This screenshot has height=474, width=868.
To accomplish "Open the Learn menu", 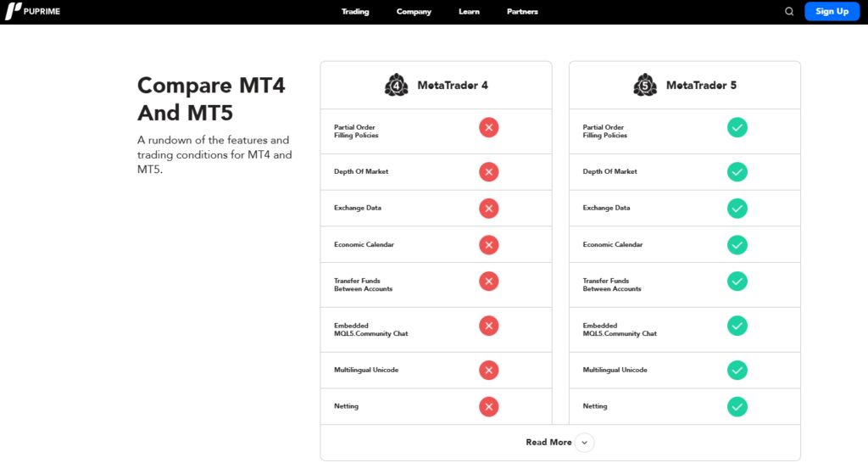I will point(469,12).
